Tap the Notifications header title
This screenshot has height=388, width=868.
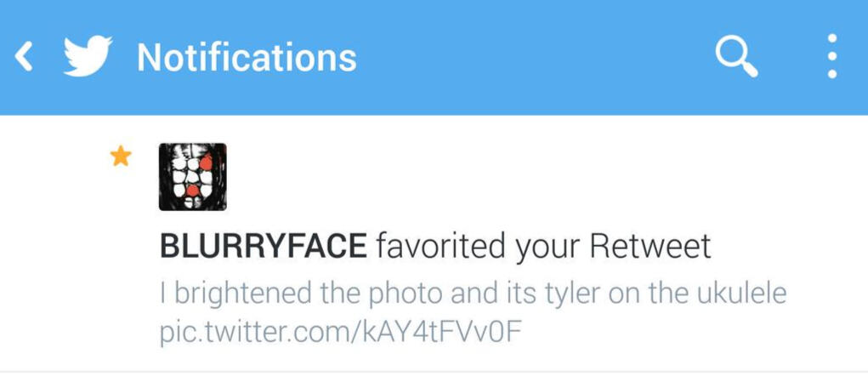tap(247, 58)
